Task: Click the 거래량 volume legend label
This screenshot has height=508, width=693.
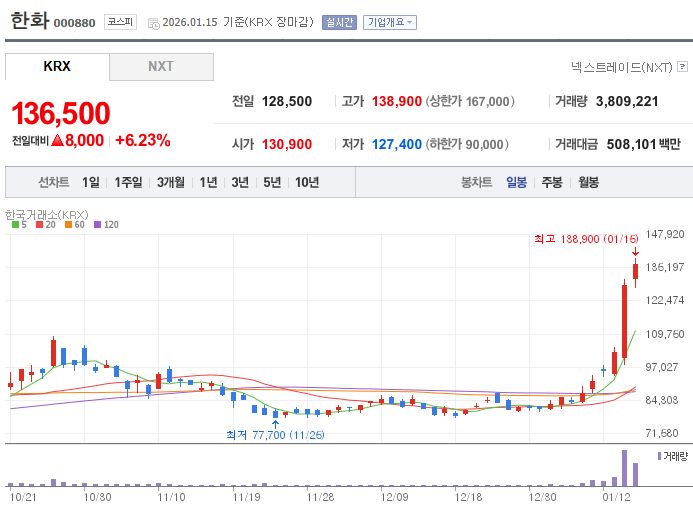Action: click(676, 456)
